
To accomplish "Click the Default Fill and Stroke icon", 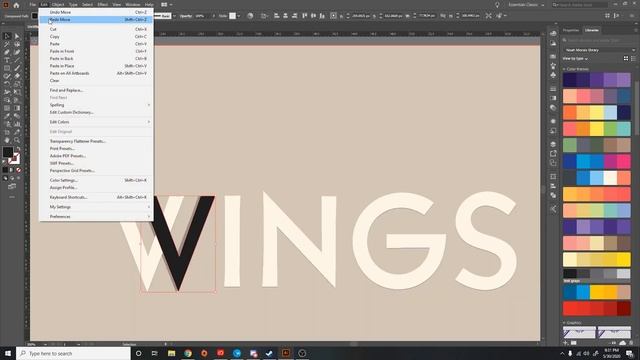I will [4, 162].
